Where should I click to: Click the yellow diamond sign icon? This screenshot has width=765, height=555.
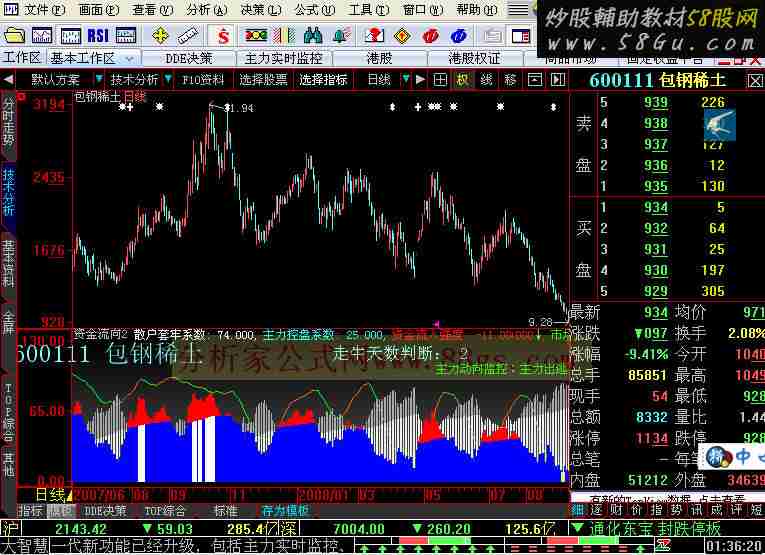[402, 36]
